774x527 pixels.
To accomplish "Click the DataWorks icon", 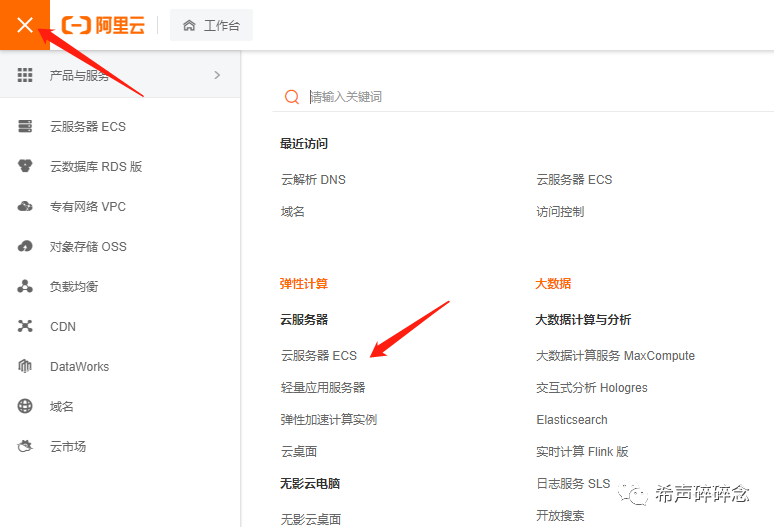I will pos(25,366).
